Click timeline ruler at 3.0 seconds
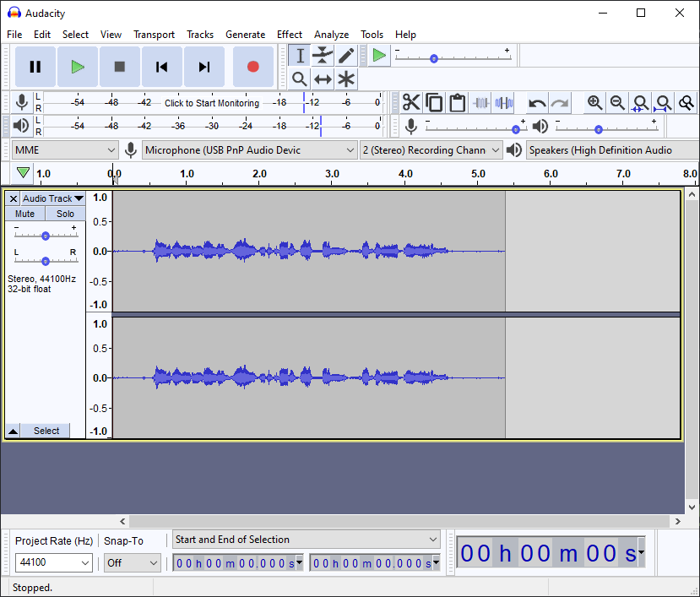 pyautogui.click(x=332, y=174)
